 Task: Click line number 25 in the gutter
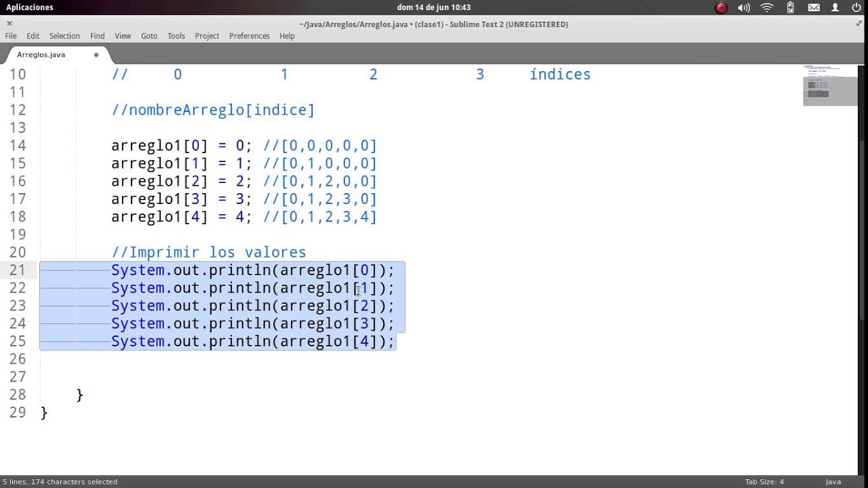click(18, 341)
